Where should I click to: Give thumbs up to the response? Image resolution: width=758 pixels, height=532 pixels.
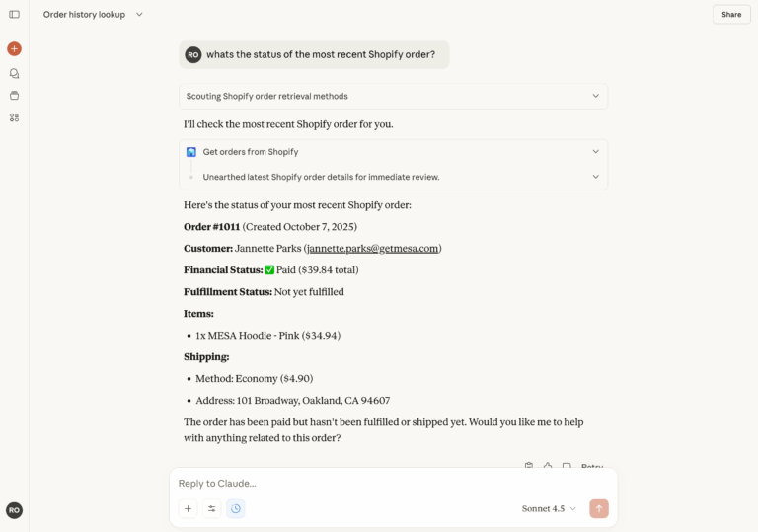tap(548, 466)
